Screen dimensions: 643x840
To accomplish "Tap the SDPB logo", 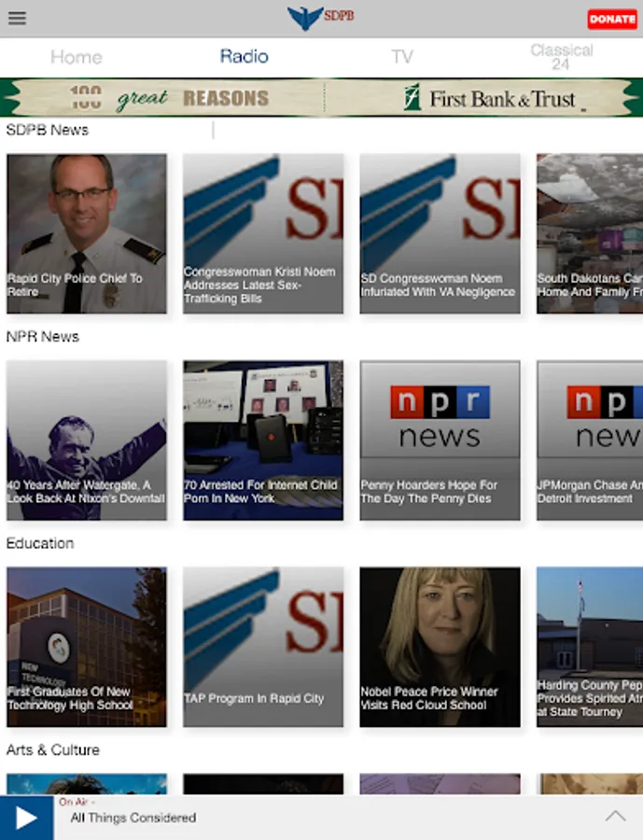I will (x=320, y=18).
